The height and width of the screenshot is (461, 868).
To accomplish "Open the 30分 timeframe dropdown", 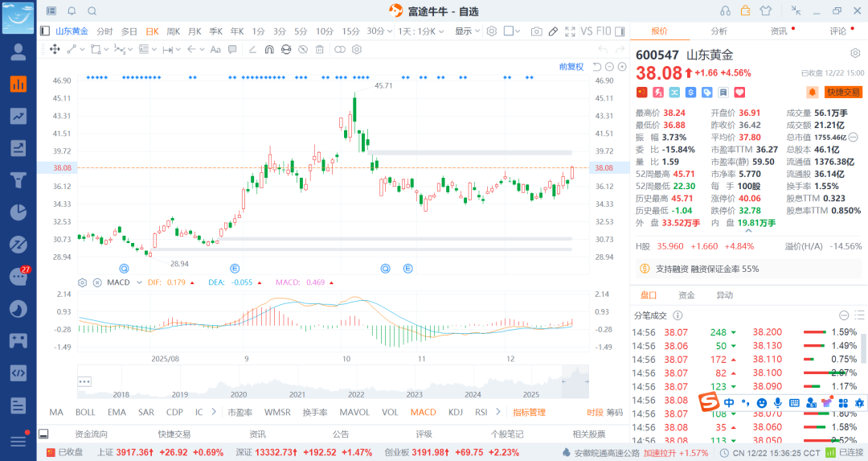I will tap(379, 31).
